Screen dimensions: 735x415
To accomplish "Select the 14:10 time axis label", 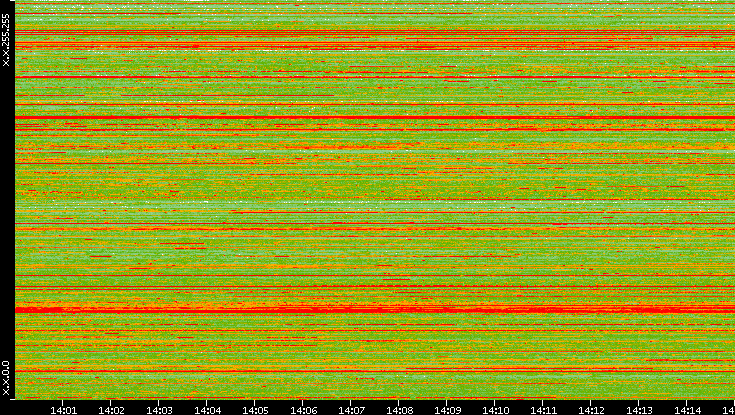I will click(x=495, y=410).
